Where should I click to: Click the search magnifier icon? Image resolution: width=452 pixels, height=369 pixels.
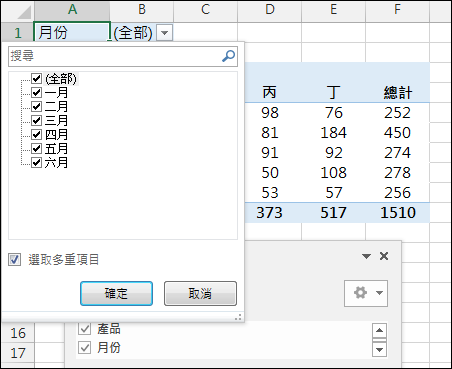point(228,56)
